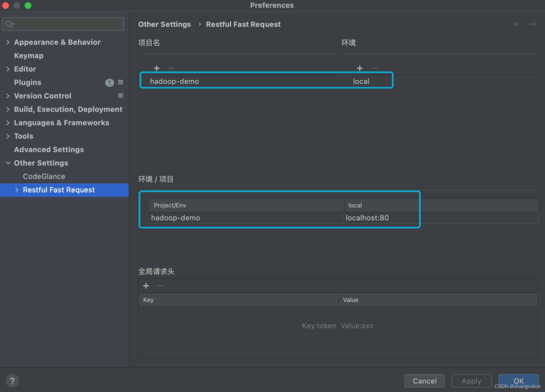Select the localhost:80 table cell

click(381, 218)
